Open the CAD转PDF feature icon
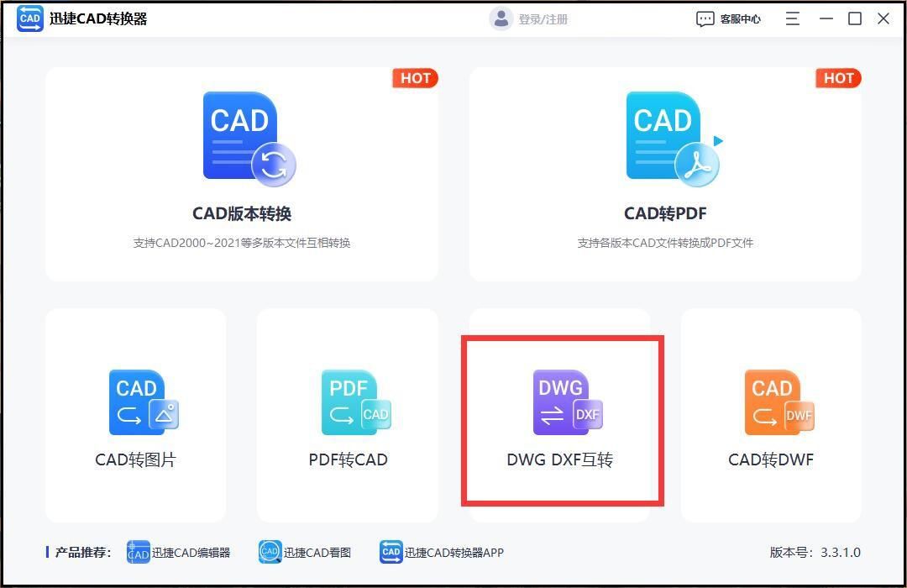 [x=668, y=137]
